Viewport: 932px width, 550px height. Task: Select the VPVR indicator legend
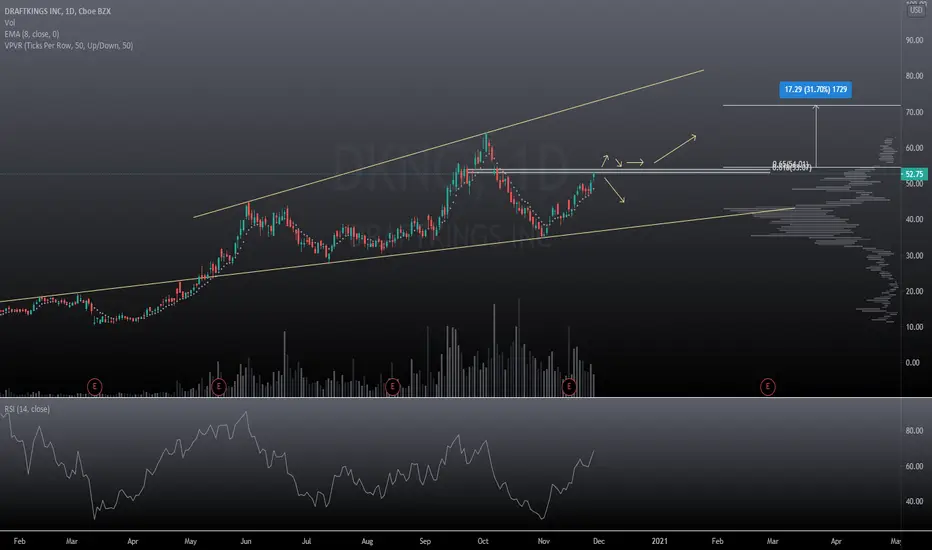68,45
